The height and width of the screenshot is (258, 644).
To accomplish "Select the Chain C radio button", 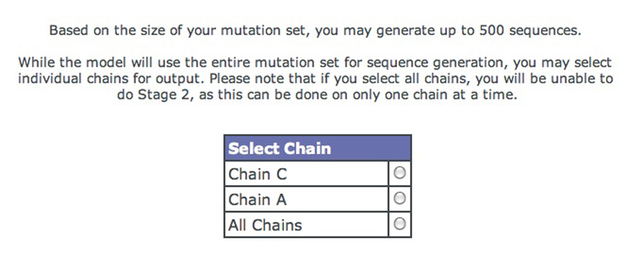I will tap(399, 173).
